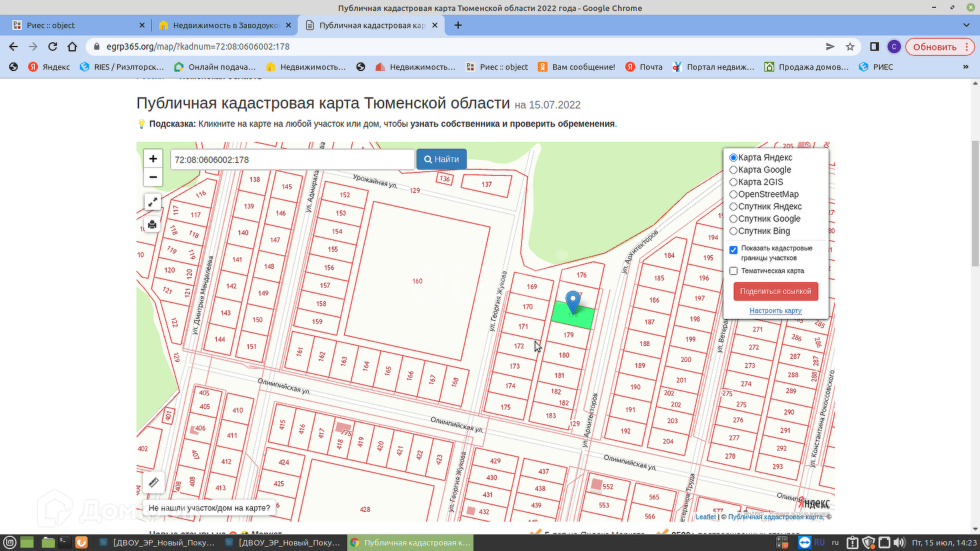Image resolution: width=980 pixels, height=551 pixels.
Task: Select Спутник Bing layer
Action: click(x=733, y=231)
